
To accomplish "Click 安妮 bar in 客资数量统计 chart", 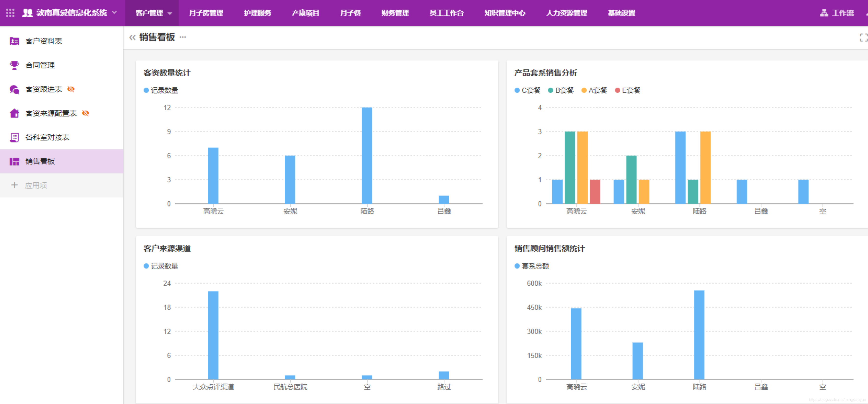I will (290, 179).
